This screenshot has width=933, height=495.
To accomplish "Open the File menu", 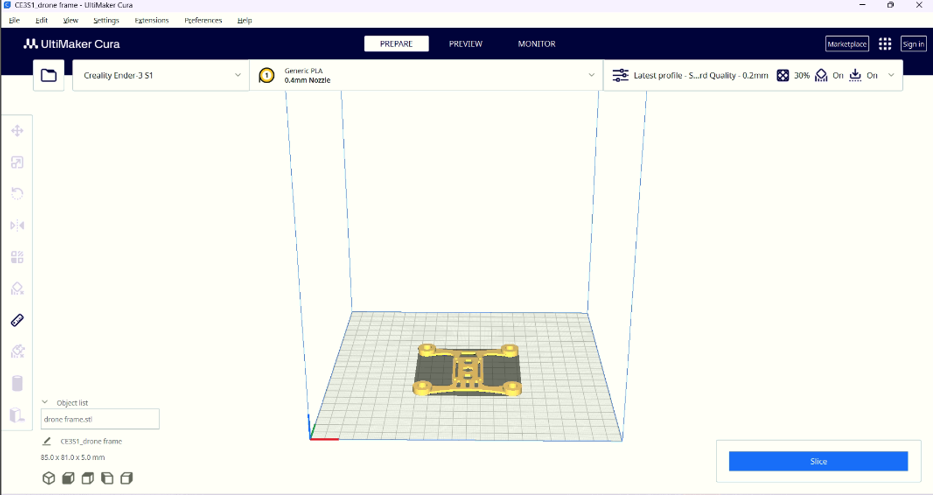I will (14, 20).
